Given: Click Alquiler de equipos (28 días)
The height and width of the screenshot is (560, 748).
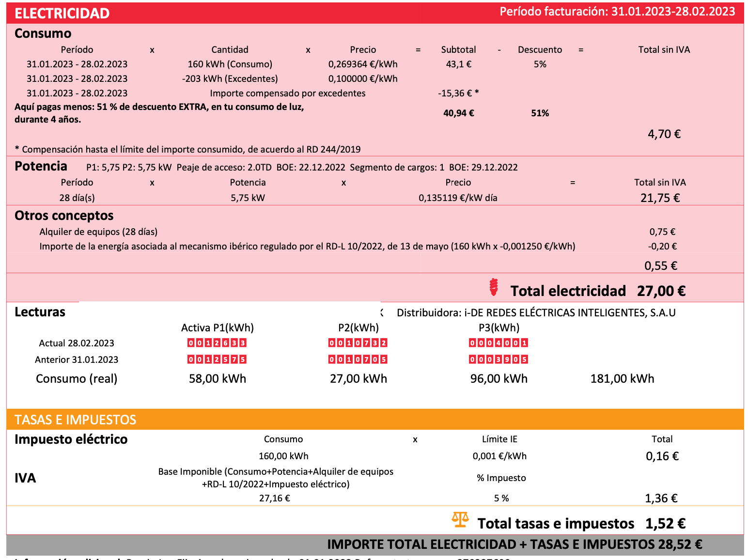Looking at the screenshot, I should point(98,232).
